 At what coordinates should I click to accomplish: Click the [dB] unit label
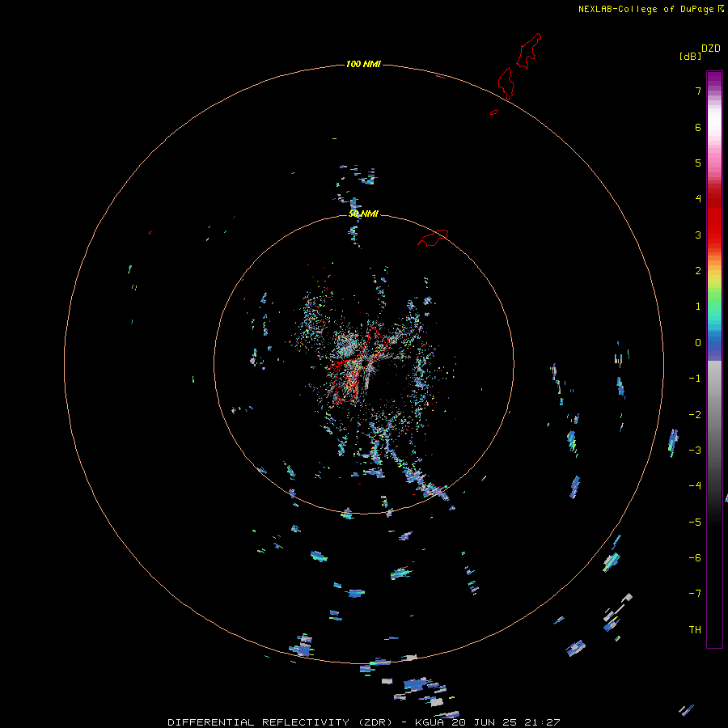pos(690,56)
